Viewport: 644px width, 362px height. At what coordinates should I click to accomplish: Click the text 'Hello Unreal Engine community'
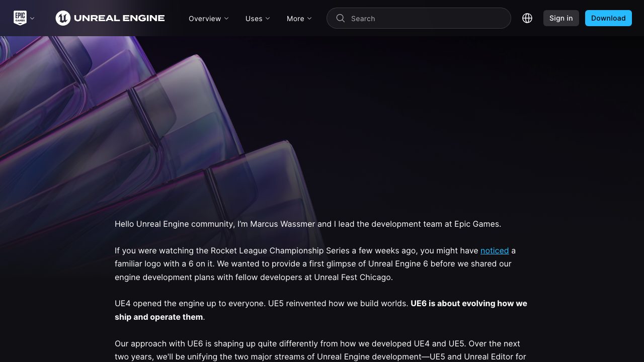(174, 224)
